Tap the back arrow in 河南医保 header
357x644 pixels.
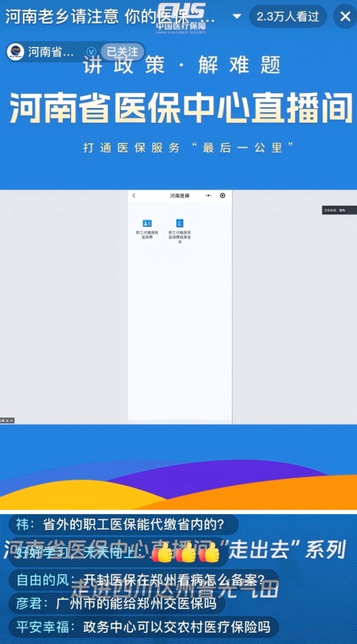(x=134, y=195)
